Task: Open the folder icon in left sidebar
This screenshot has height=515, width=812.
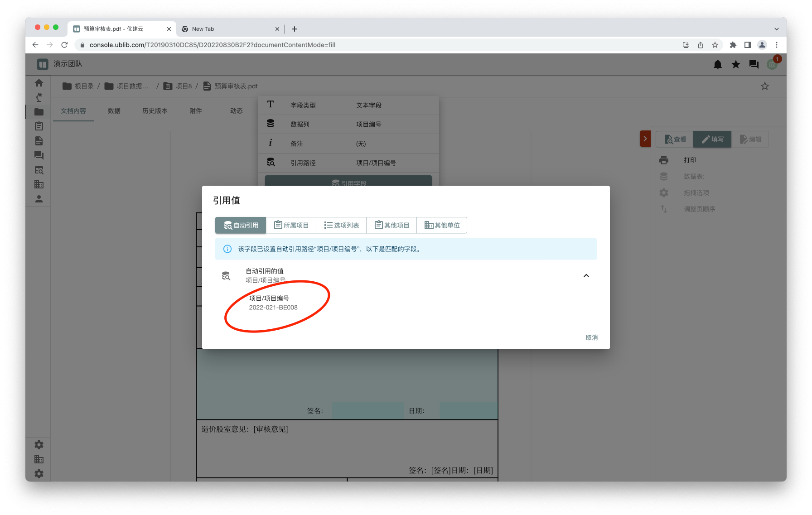Action: [39, 112]
